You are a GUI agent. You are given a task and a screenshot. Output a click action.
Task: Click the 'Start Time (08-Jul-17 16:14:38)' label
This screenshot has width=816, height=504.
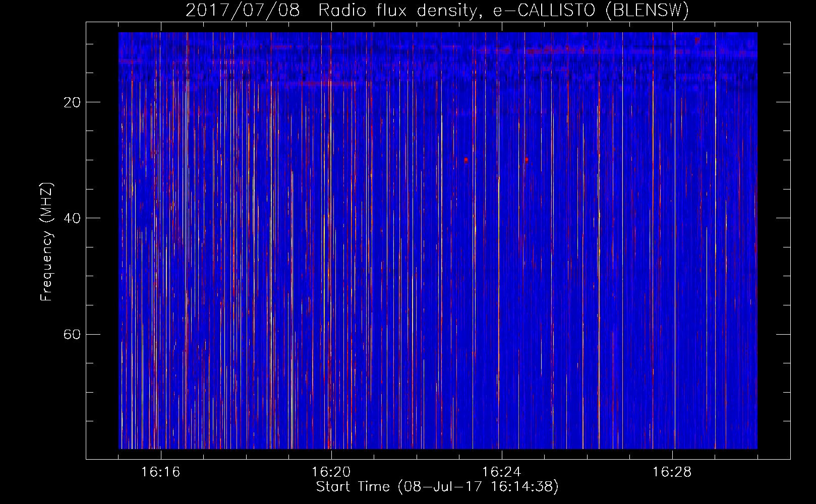click(x=437, y=487)
